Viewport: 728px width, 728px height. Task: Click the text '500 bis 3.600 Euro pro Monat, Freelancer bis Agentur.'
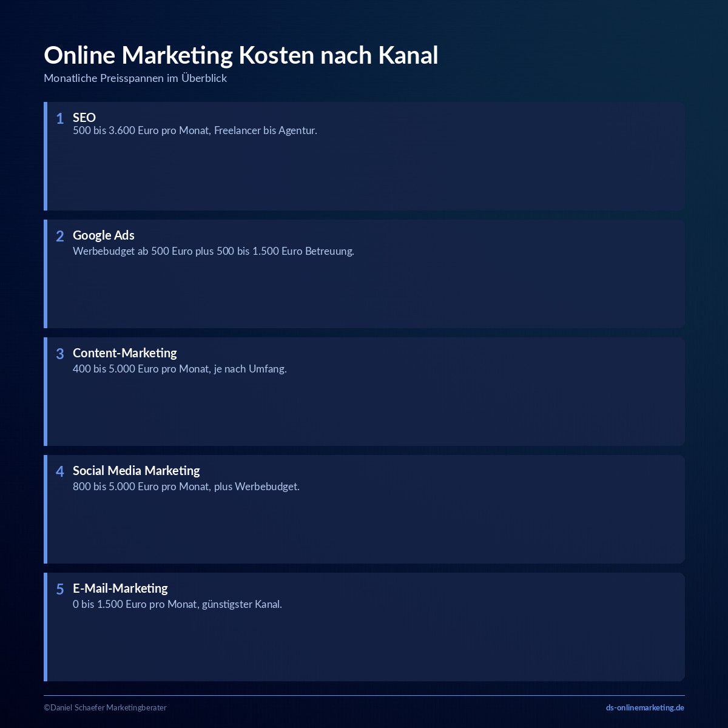tap(195, 130)
